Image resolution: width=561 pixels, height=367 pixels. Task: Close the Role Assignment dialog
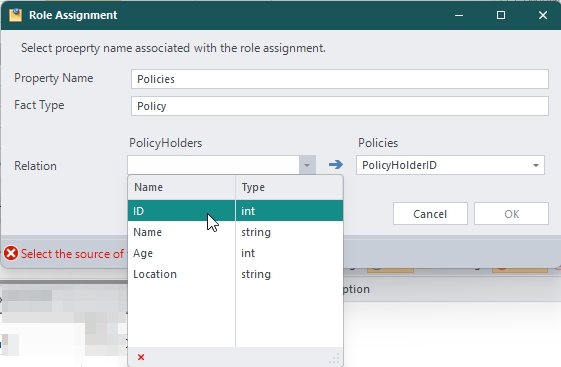[543, 15]
